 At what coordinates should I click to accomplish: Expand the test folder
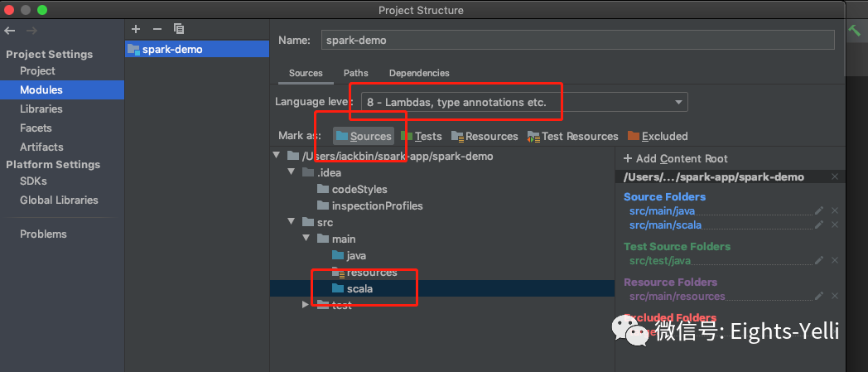[305, 304]
